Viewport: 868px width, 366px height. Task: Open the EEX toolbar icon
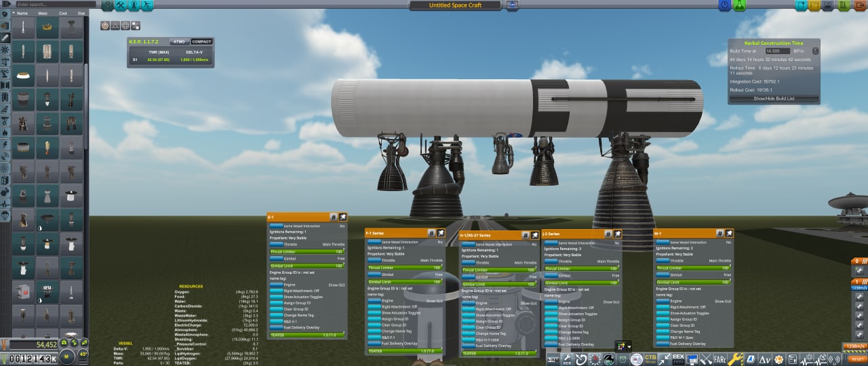click(678, 360)
